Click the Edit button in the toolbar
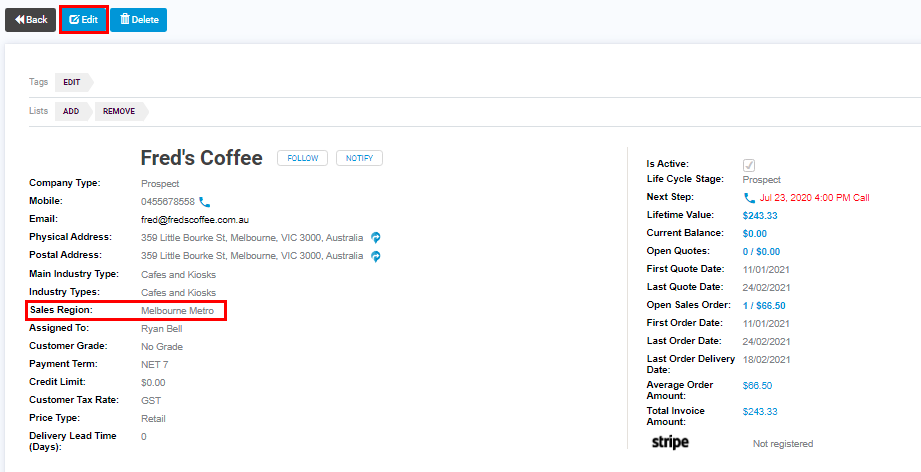 83,20
